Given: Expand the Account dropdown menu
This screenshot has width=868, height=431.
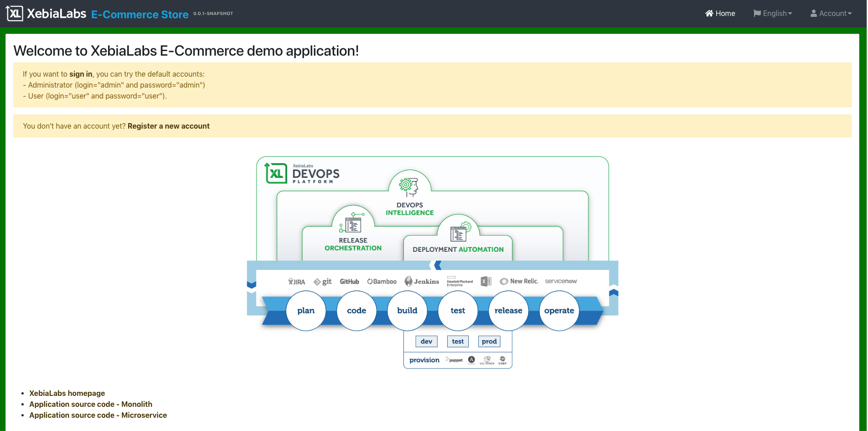Looking at the screenshot, I should coord(831,13).
